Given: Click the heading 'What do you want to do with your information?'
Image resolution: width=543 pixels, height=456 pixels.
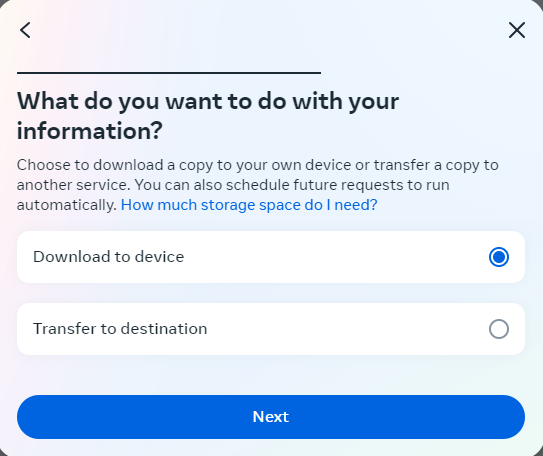Looking at the screenshot, I should [x=208, y=116].
